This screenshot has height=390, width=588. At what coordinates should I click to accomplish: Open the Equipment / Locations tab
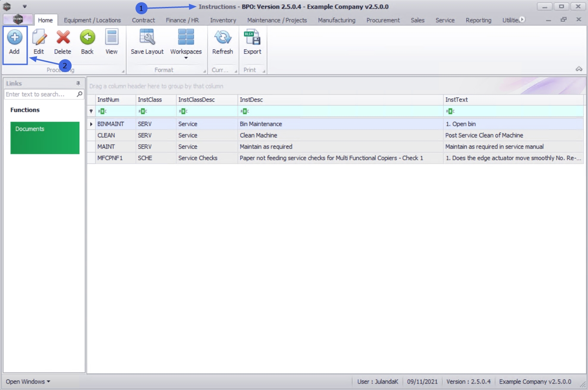(92, 20)
